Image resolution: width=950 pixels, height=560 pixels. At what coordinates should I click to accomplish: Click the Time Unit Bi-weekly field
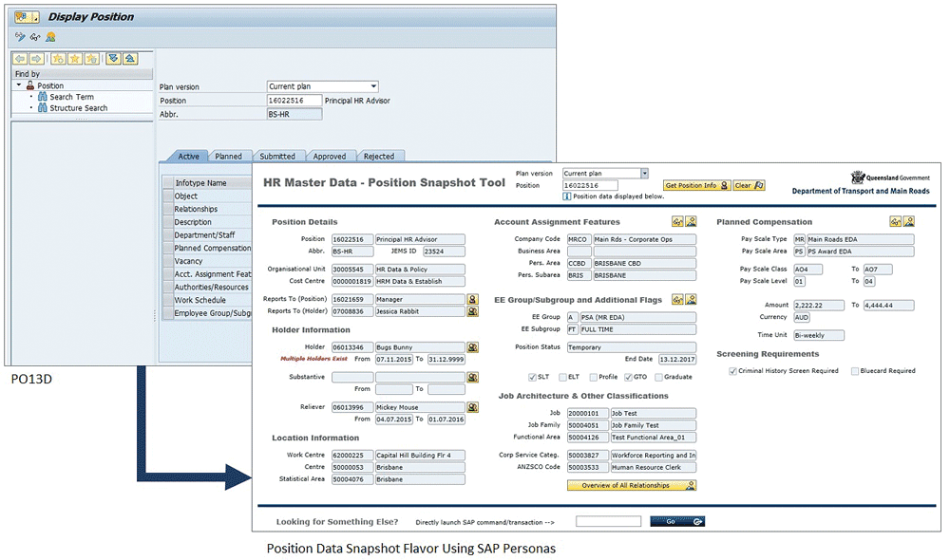[x=819, y=335]
